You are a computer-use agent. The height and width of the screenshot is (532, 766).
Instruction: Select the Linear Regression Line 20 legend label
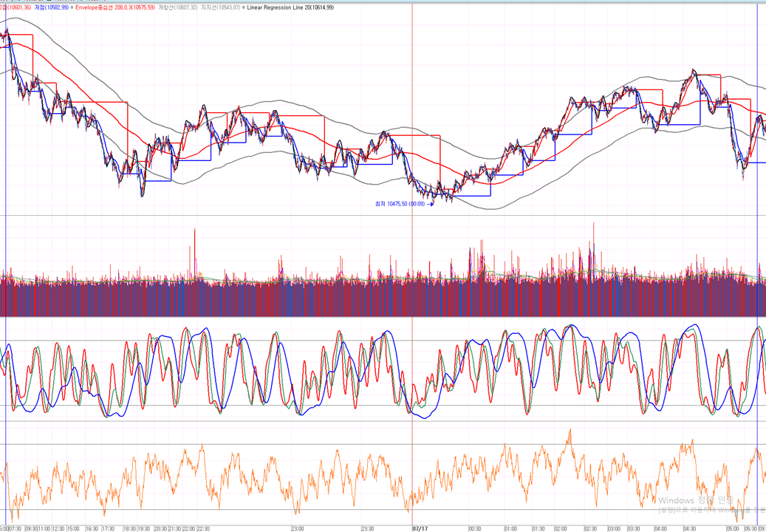[290, 8]
